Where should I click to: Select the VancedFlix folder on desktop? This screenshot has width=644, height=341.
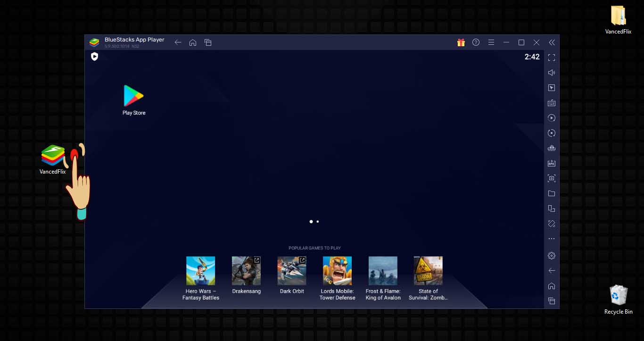(x=618, y=20)
